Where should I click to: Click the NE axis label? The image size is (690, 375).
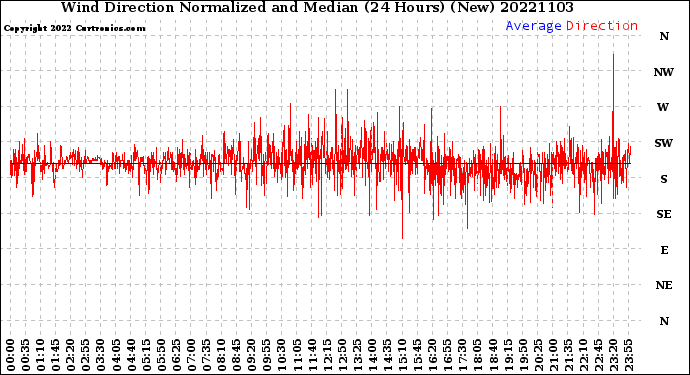pos(664,286)
